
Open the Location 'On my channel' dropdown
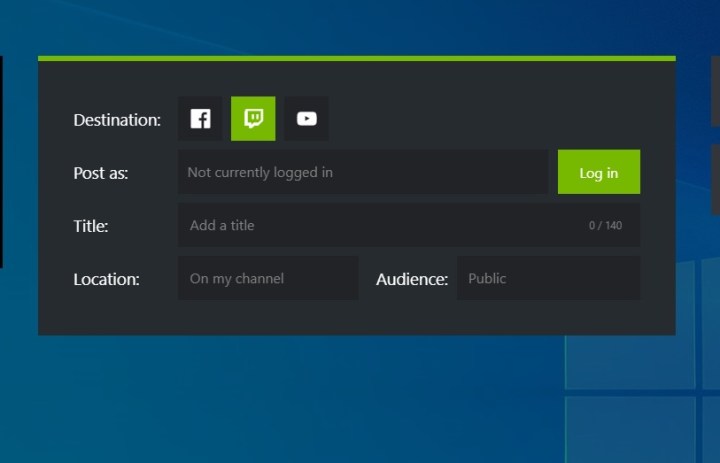pos(267,278)
